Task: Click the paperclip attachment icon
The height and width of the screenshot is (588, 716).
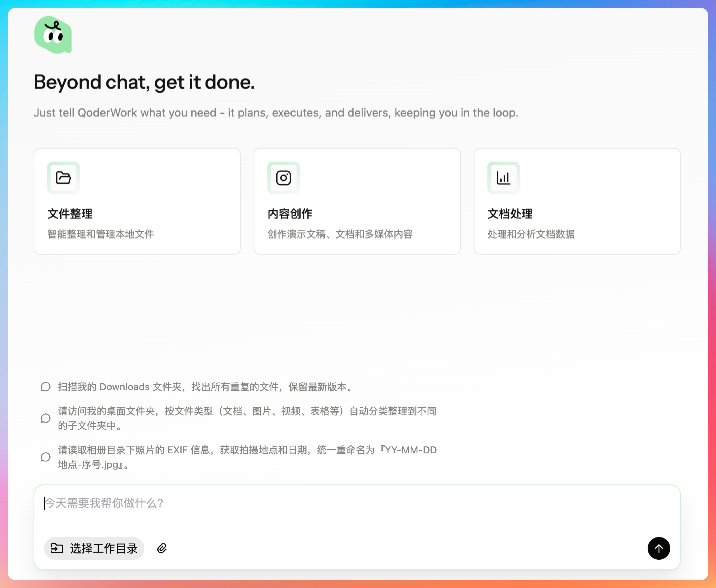Action: [162, 548]
